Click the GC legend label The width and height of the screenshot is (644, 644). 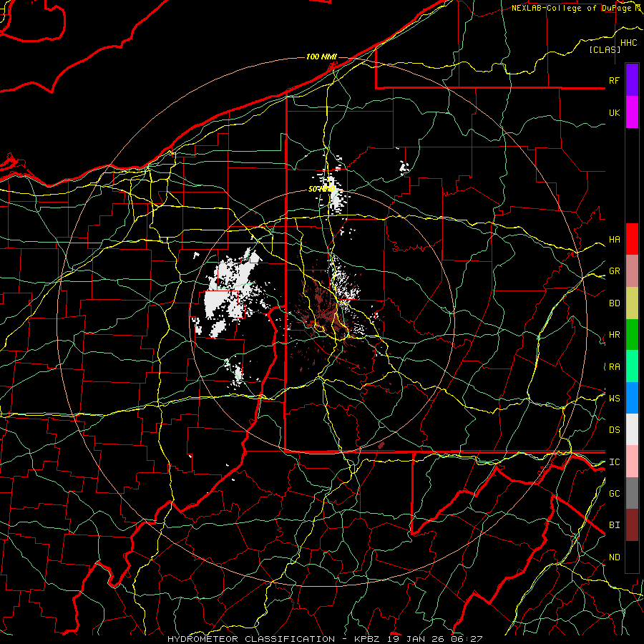614,493
